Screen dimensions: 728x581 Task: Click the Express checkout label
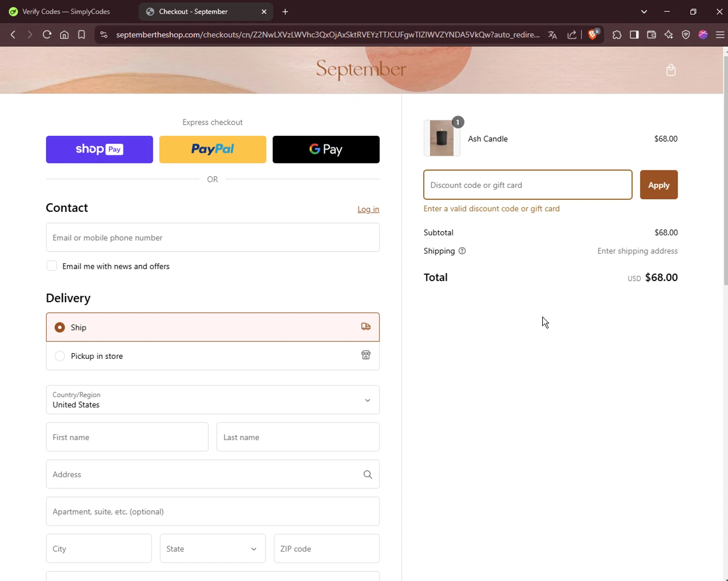pos(213,122)
